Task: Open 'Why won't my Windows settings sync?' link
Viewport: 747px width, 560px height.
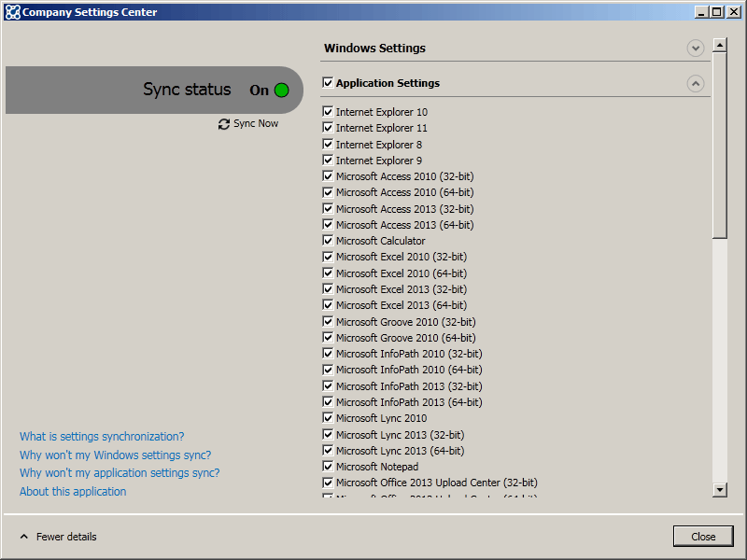Action: (115, 455)
